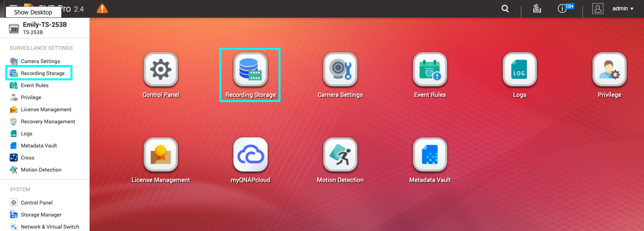View the 10+ event notifications

563,8
